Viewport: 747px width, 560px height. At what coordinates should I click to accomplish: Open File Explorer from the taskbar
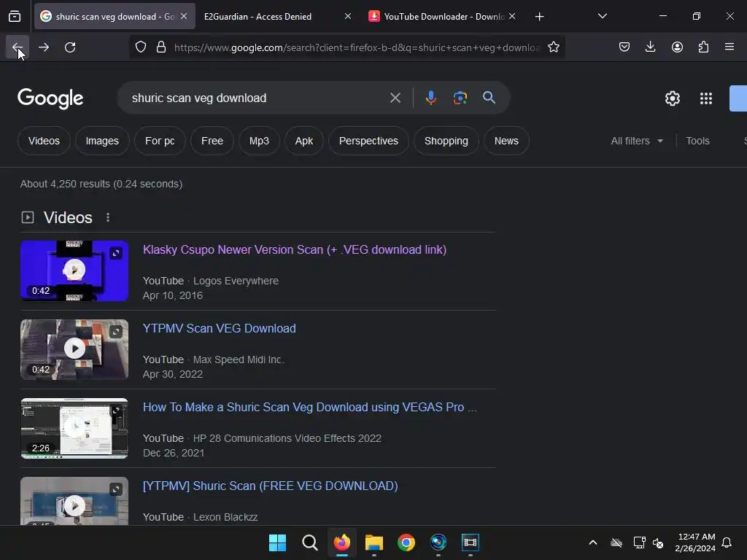pyautogui.click(x=374, y=542)
